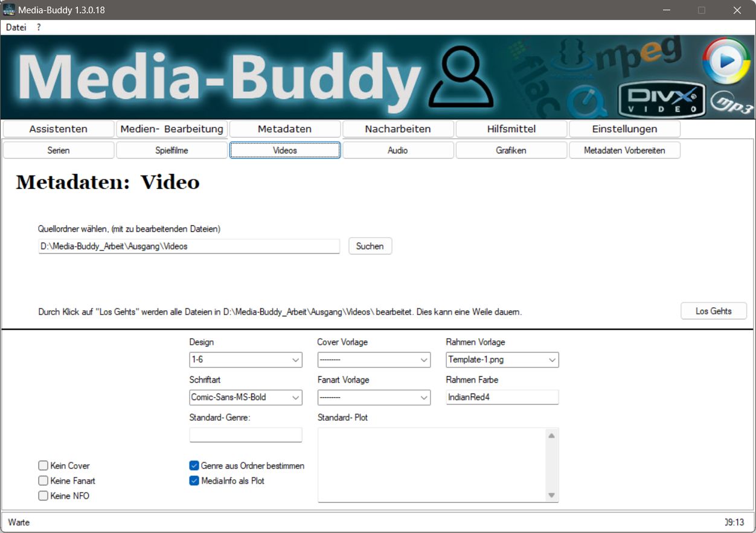Click the Warte status text
This screenshot has width=756, height=533.
click(19, 522)
